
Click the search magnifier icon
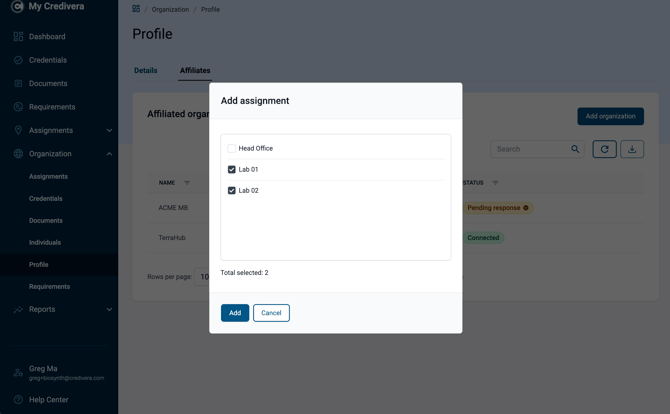575,149
